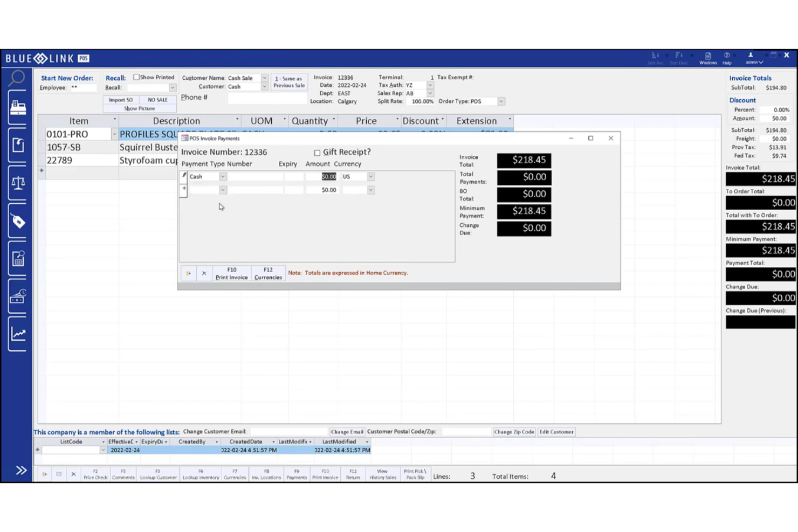Toggle the Gift Receipt checkbox
The height and width of the screenshot is (532, 798).
point(317,153)
